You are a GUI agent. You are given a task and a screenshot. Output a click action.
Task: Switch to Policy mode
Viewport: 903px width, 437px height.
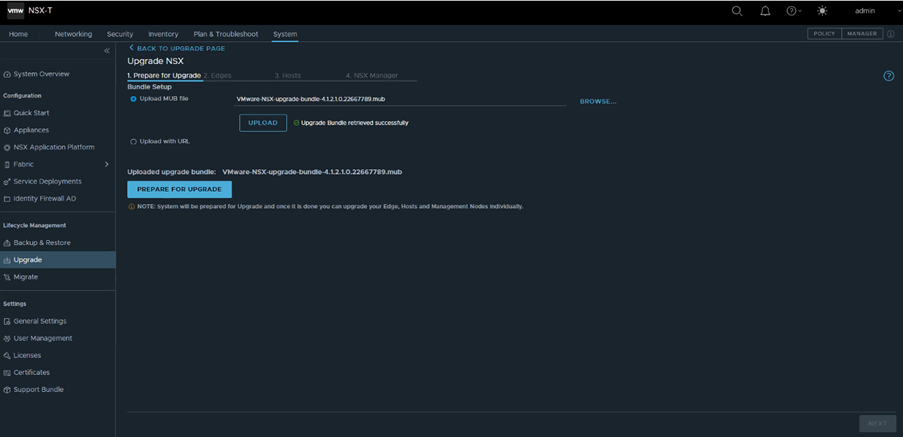point(824,34)
